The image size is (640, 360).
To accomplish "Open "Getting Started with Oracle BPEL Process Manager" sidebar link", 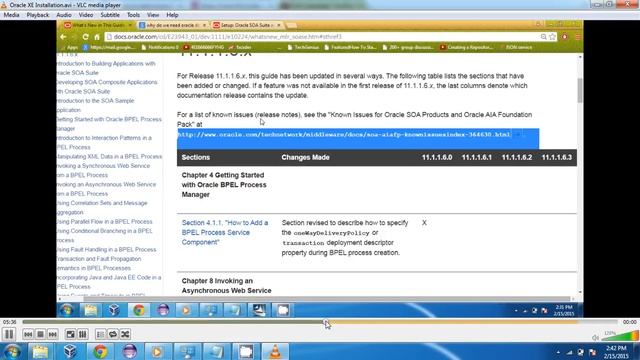I will coord(109,124).
